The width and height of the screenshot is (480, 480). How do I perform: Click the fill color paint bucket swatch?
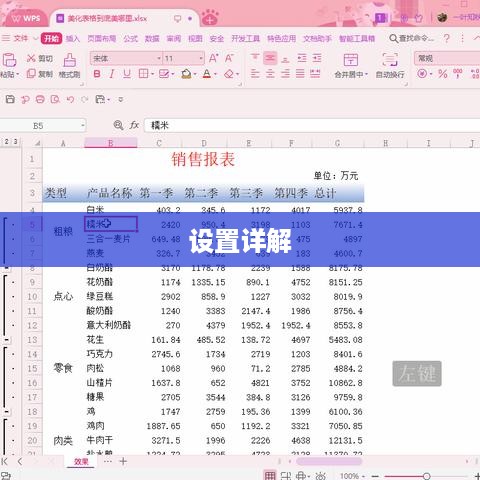point(186,74)
